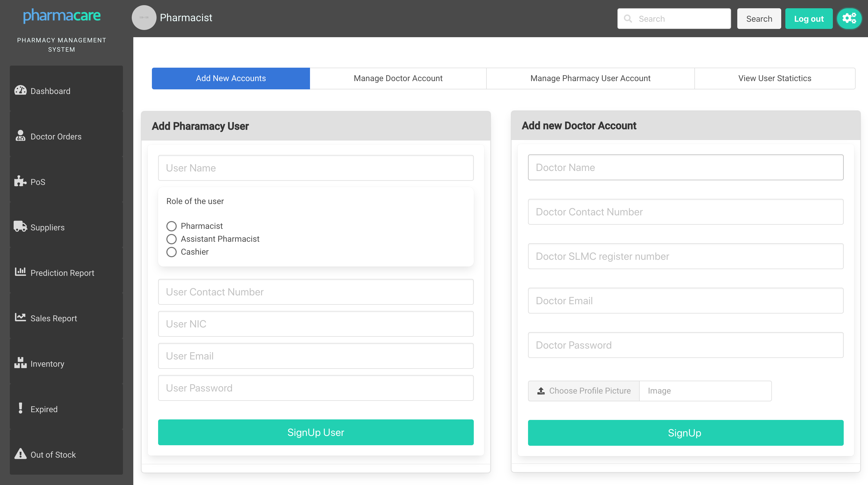Open Manage Pharmacy User Account tab
The height and width of the screenshot is (485, 868).
pyautogui.click(x=590, y=78)
